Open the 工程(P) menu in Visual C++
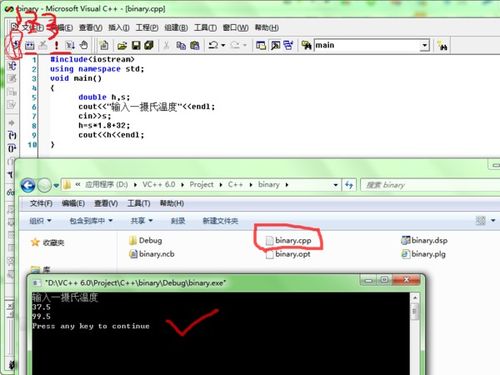 (x=147, y=28)
